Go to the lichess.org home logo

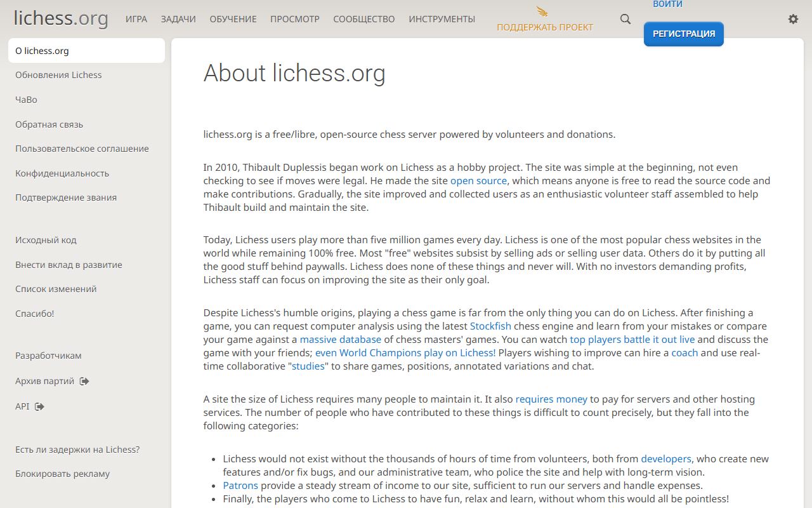pyautogui.click(x=61, y=18)
